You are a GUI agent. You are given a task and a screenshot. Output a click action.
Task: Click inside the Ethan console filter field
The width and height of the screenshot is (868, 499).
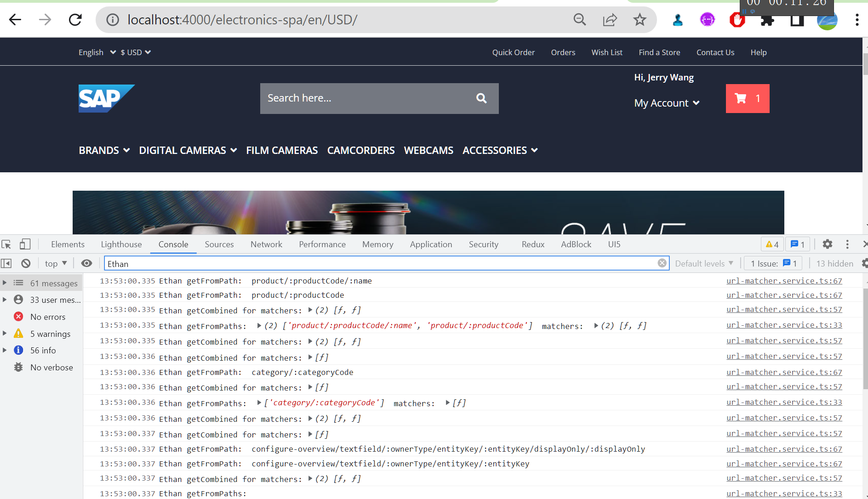coord(322,263)
